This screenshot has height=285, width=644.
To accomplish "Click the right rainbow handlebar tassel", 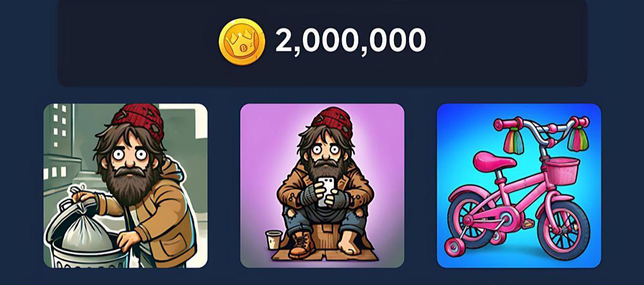I will pos(578,138).
